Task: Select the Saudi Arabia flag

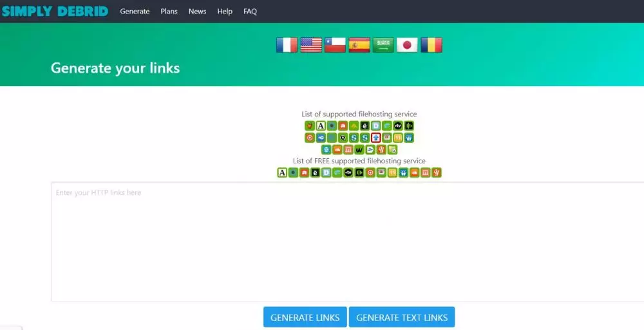Action: [x=383, y=45]
